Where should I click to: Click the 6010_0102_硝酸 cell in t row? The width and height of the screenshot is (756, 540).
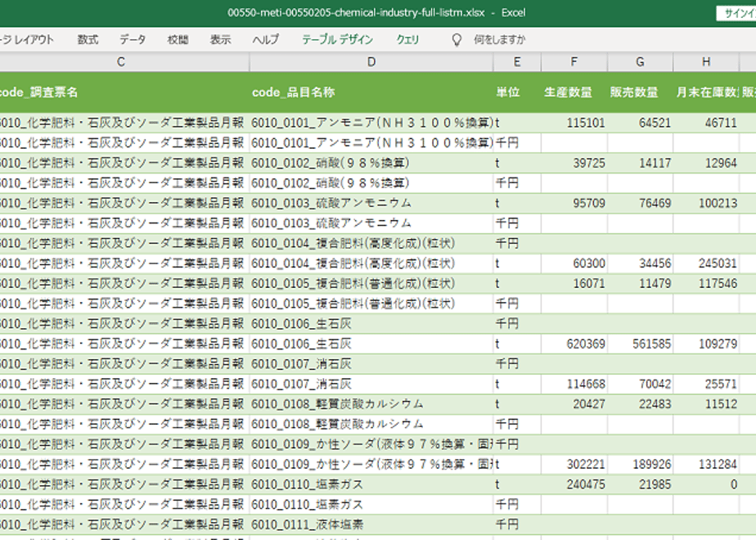pos(371,163)
